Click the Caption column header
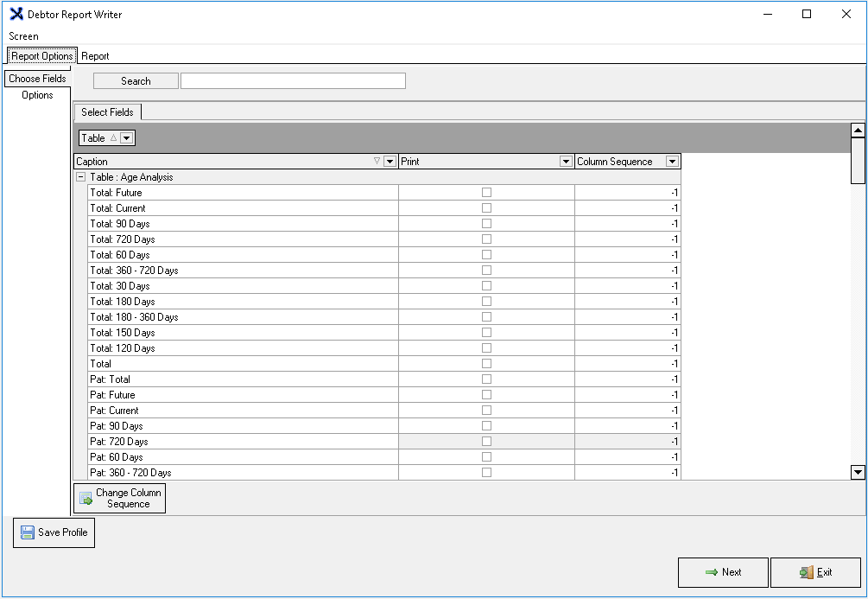The image size is (868, 599). 236,162
